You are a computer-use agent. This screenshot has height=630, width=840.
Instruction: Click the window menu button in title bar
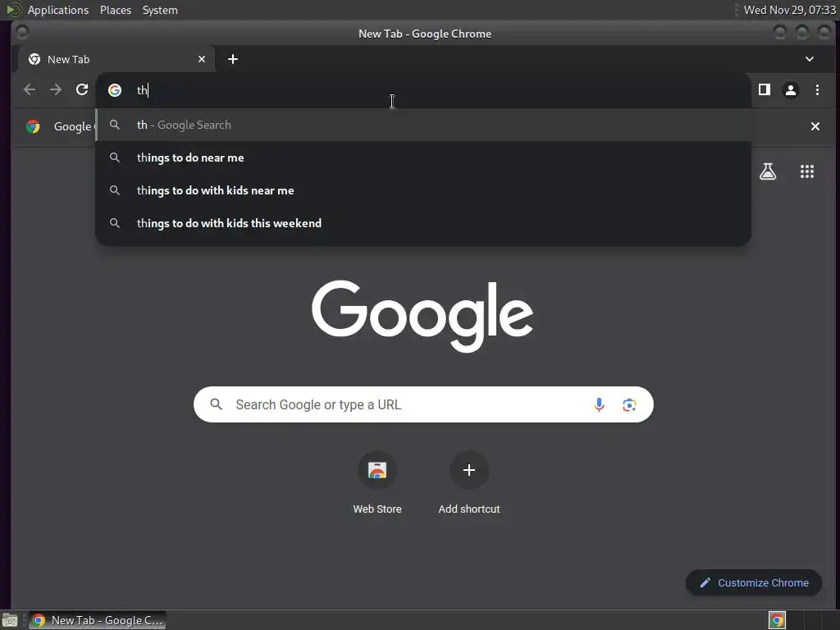[22, 33]
